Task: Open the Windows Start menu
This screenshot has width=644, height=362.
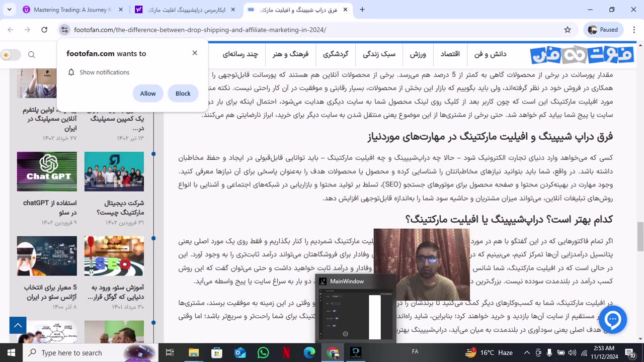Action: pos(11,353)
